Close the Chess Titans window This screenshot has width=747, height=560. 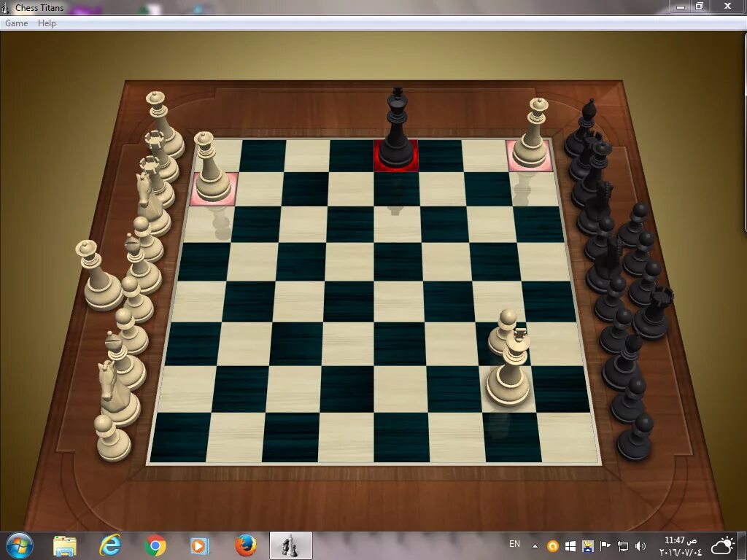click(727, 6)
